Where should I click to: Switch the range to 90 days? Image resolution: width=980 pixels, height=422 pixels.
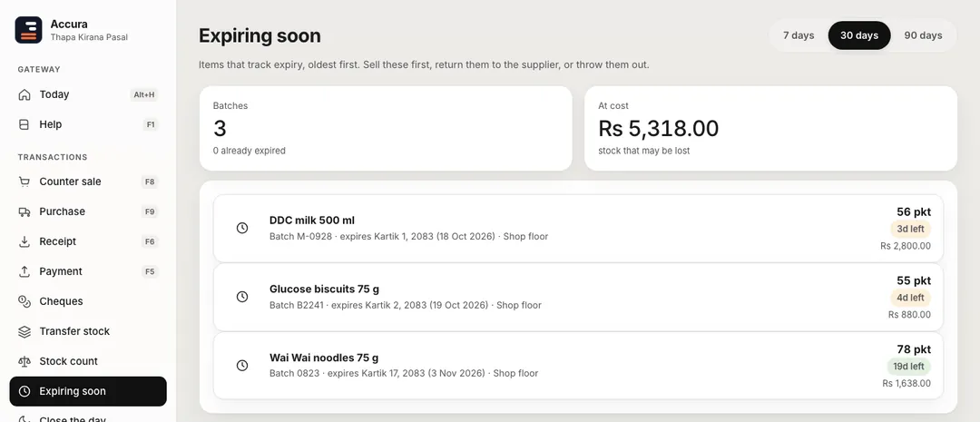tap(923, 35)
